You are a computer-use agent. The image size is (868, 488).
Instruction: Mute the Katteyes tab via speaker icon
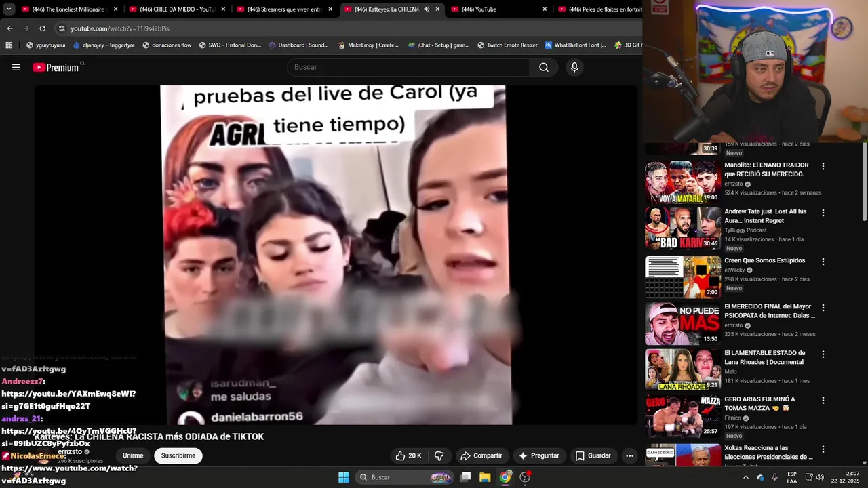point(427,9)
